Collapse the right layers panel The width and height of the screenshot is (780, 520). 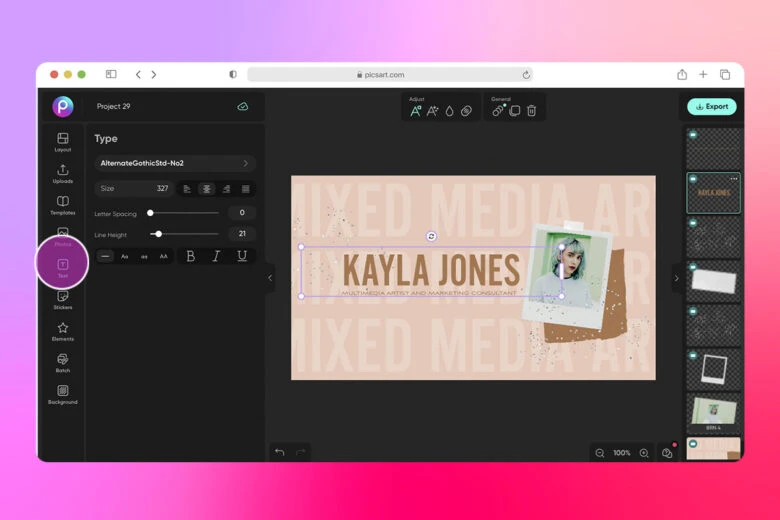tap(675, 278)
